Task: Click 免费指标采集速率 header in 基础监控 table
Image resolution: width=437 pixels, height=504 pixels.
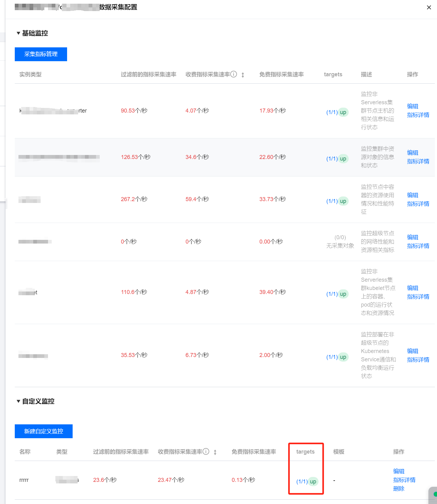Action: (281, 74)
